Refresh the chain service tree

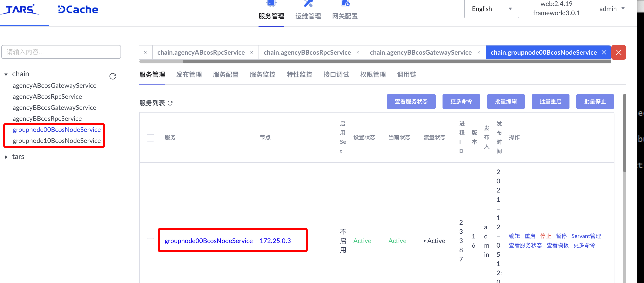click(x=113, y=76)
